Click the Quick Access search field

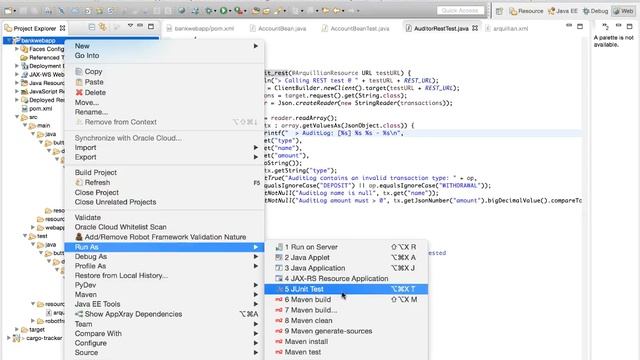click(x=460, y=11)
